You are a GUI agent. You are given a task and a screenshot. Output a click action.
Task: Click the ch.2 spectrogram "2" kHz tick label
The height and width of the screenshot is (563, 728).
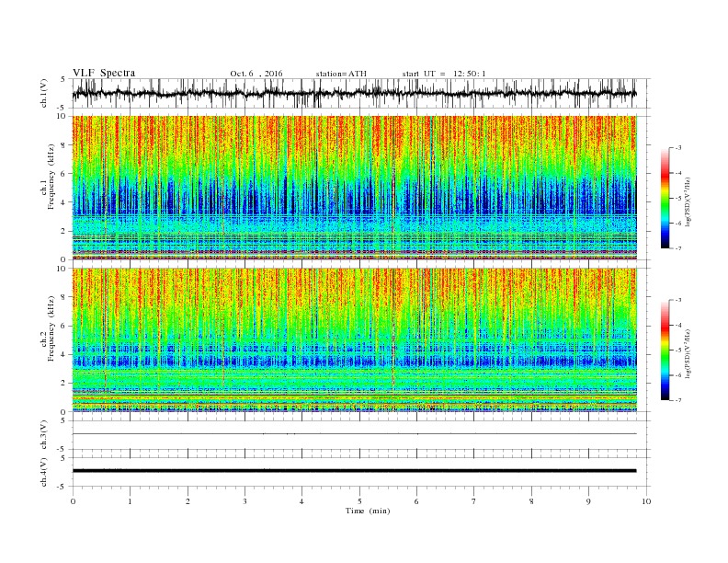click(63, 383)
